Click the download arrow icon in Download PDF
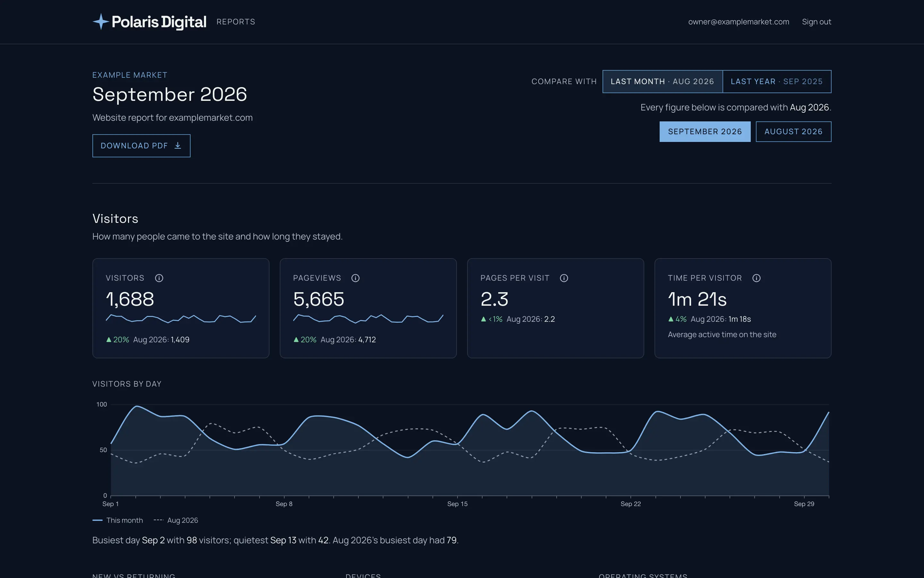The image size is (924, 578). pos(177,146)
